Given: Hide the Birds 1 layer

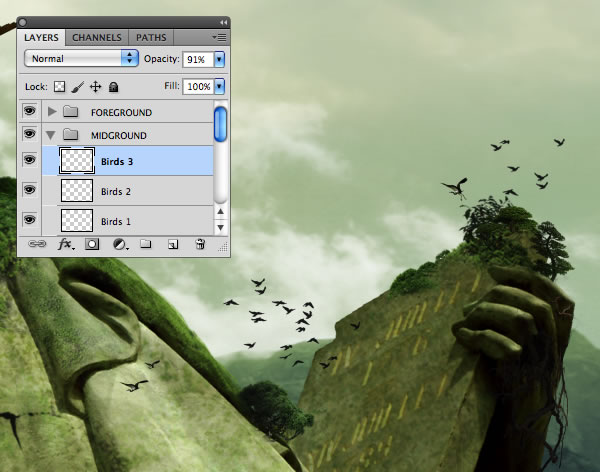Looking at the screenshot, I should pyautogui.click(x=29, y=219).
